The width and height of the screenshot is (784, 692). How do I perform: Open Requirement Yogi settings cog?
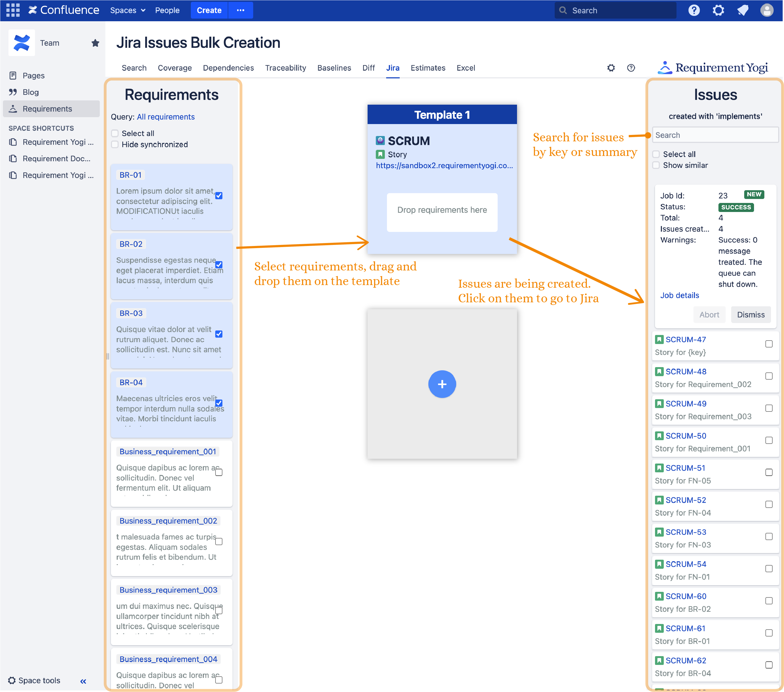click(611, 68)
